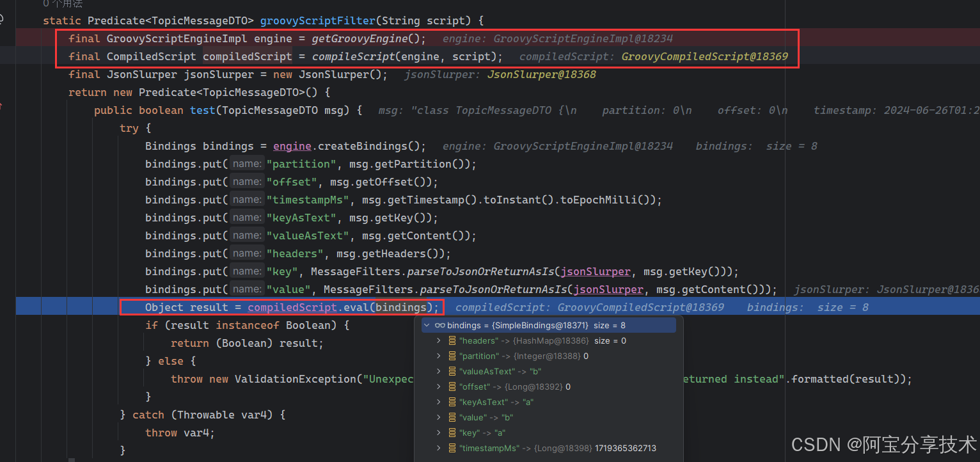Click the JsonSlurper@18368 inline value hint
Viewport: 980px width, 462px height.
(x=541, y=74)
